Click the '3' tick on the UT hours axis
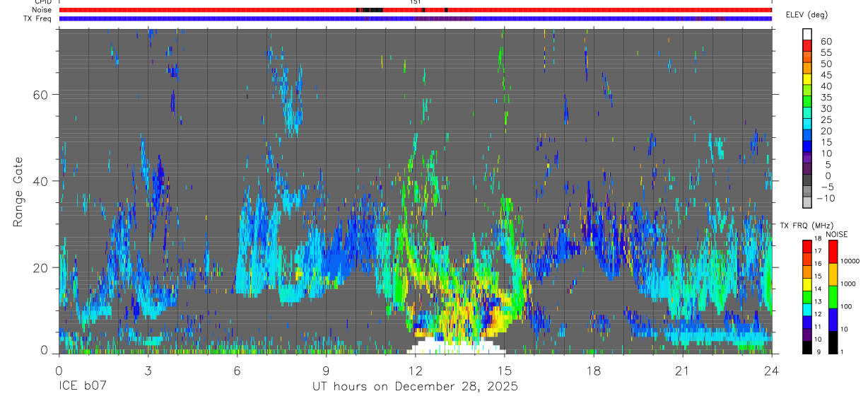The height and width of the screenshot is (401, 868). (148, 371)
